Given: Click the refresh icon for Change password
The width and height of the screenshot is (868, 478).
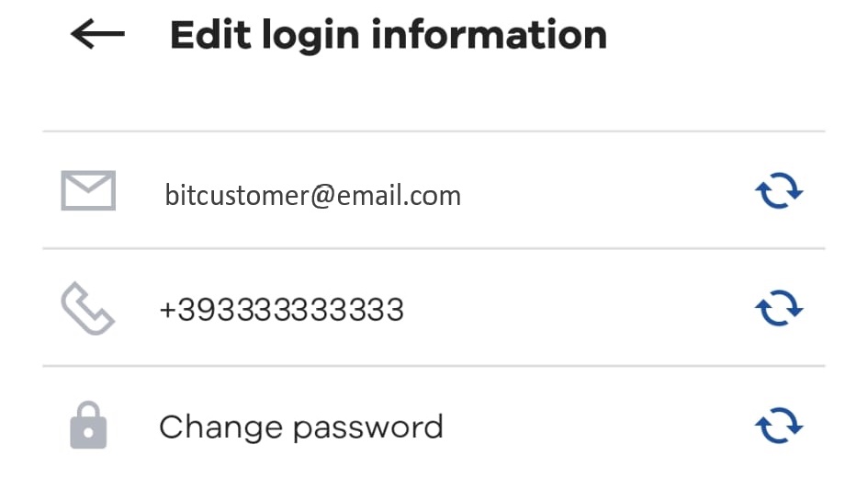Looking at the screenshot, I should [x=779, y=426].
